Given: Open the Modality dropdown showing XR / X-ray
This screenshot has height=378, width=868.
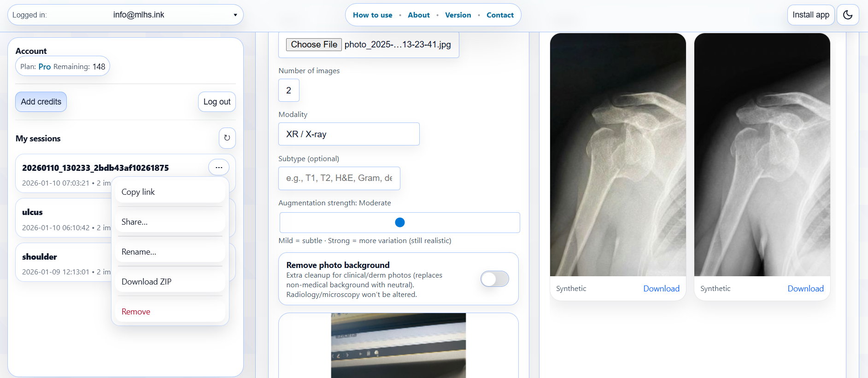Looking at the screenshot, I should tap(348, 134).
